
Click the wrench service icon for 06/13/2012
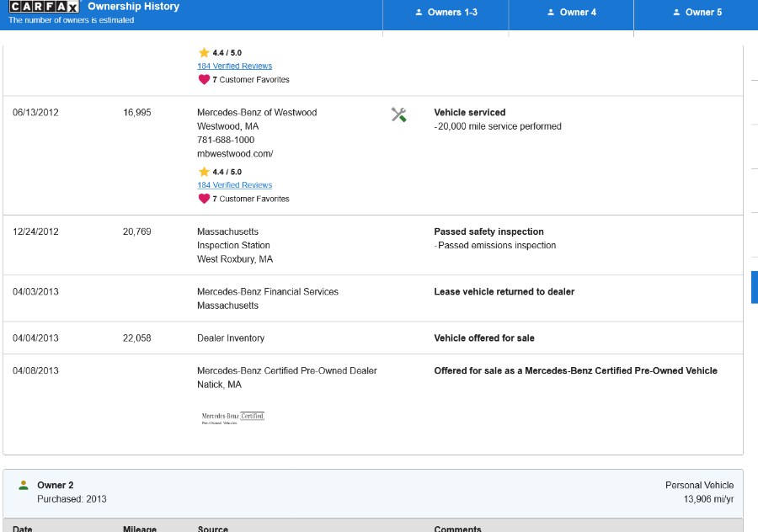click(398, 114)
